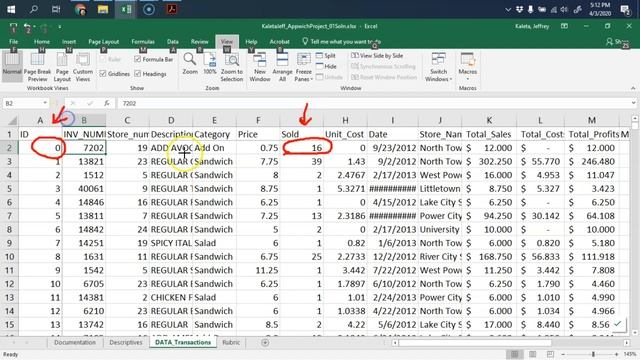The image size is (640, 360).
Task: Switch to the Documentation sheet
Action: pyautogui.click(x=75, y=342)
